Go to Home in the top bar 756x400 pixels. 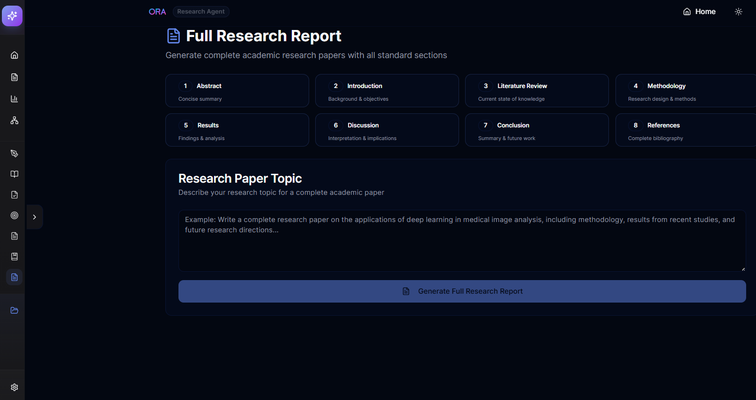click(699, 12)
